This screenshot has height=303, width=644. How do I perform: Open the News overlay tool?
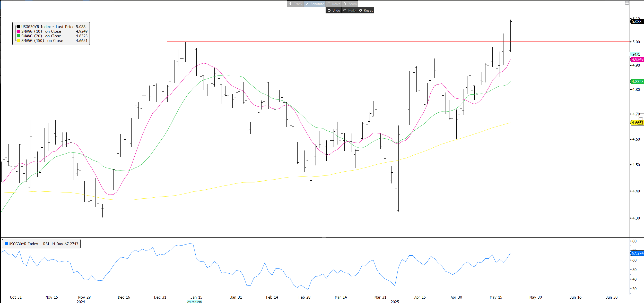click(x=334, y=4)
